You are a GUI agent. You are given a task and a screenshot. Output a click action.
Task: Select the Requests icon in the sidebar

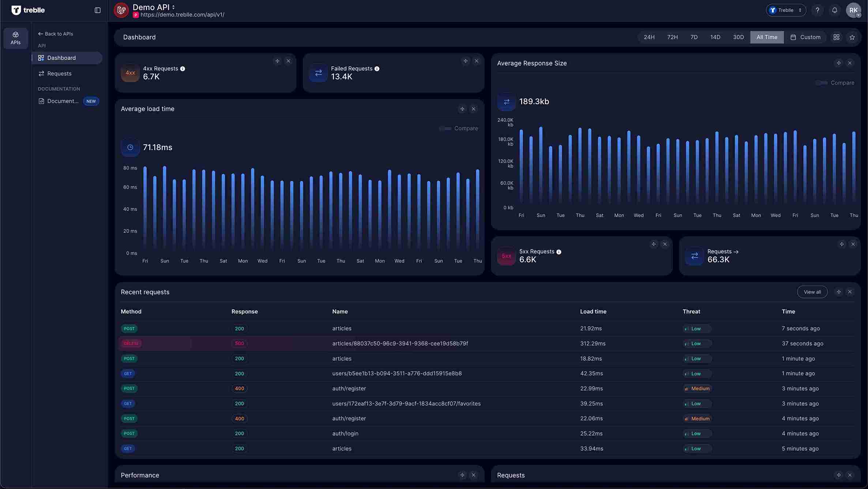click(x=41, y=73)
